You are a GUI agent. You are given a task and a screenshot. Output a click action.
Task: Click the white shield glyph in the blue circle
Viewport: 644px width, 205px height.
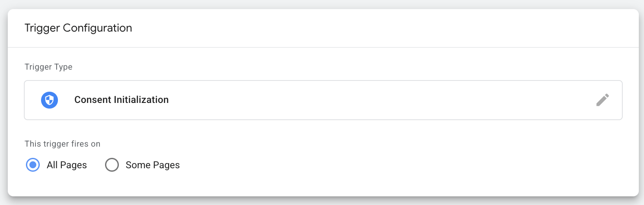tap(50, 100)
